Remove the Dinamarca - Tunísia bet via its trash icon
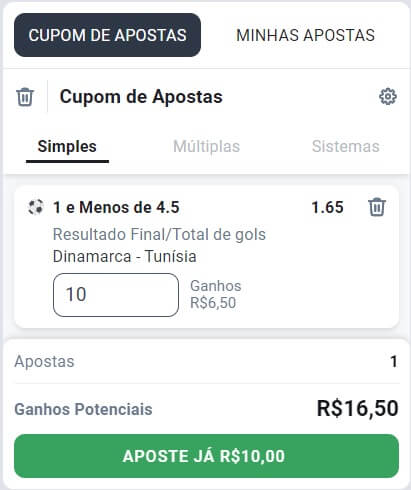This screenshot has width=411, height=490. 377,207
